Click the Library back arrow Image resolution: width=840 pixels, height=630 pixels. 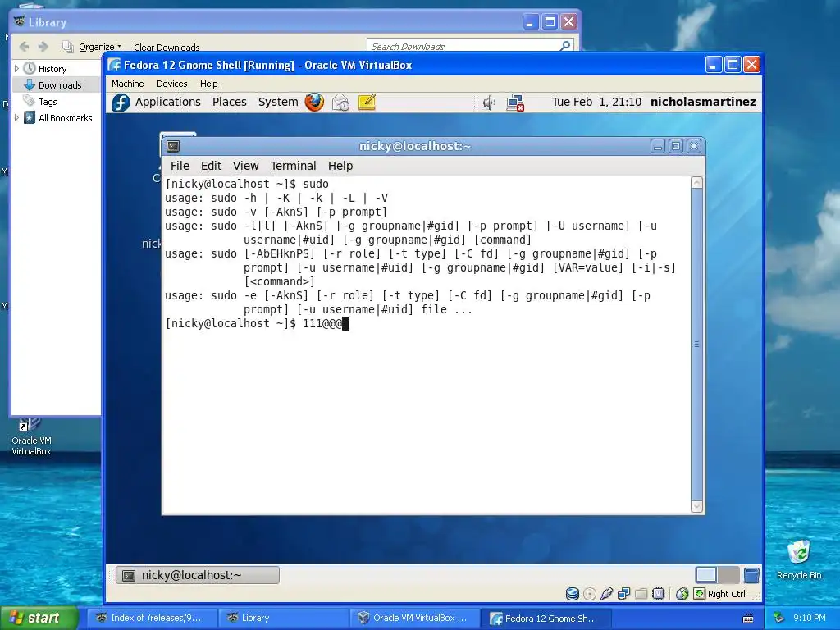point(24,47)
